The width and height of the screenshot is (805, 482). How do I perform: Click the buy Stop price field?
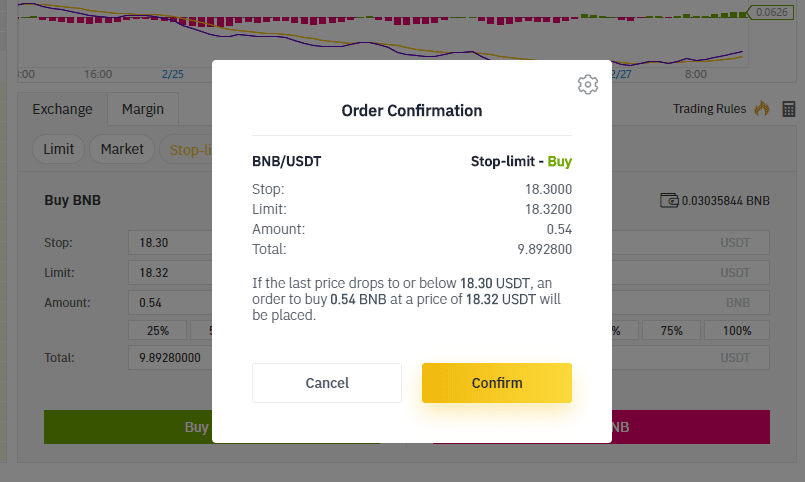coord(170,243)
